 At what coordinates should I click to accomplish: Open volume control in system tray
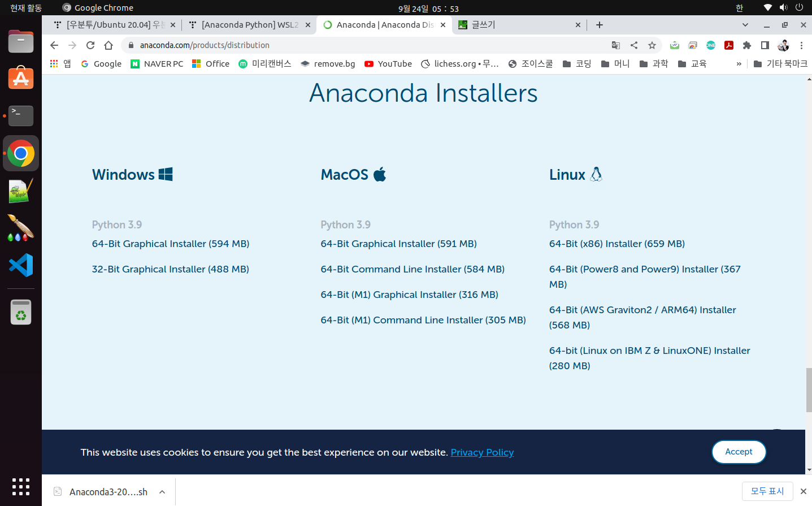tap(783, 7)
